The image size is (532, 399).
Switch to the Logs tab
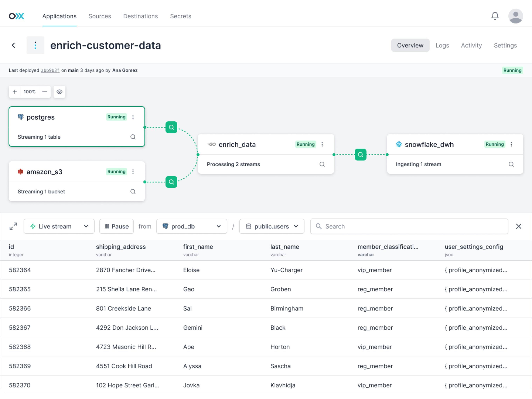click(442, 45)
